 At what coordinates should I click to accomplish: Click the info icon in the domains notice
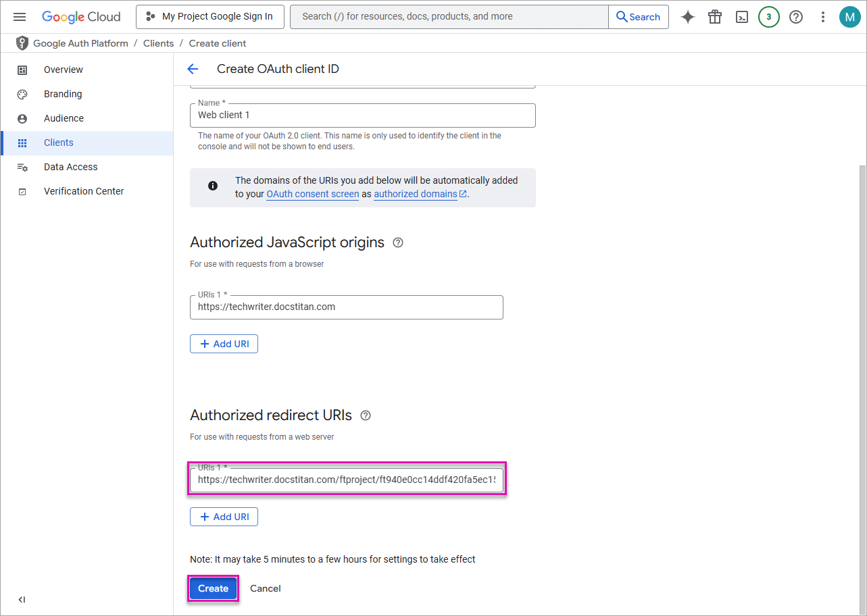(213, 186)
